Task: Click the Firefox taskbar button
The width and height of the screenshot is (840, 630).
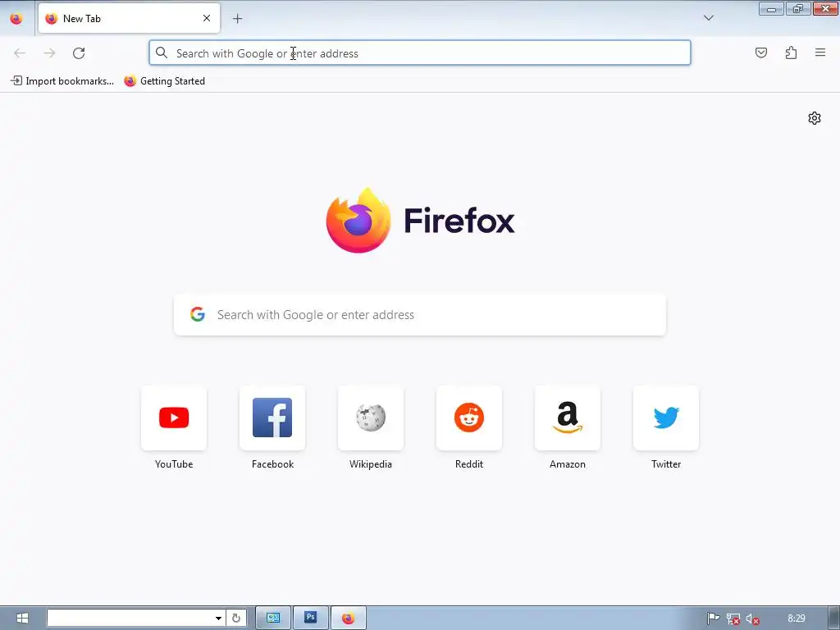Action: [348, 619]
